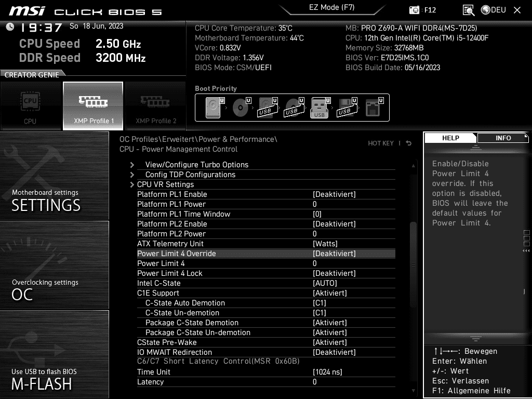Open ATX Telemetry Unit Watts dropdown
Screen dimensions: 532x399
(x=325, y=244)
